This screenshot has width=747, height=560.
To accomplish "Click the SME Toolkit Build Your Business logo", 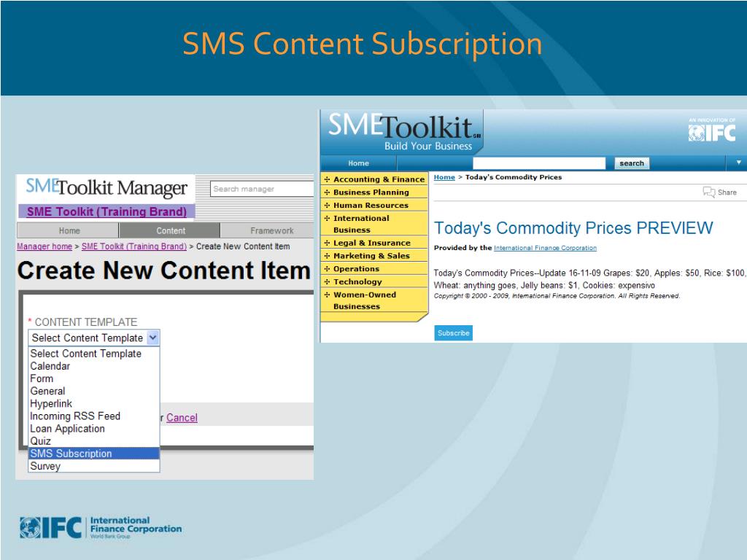I will 404,133.
